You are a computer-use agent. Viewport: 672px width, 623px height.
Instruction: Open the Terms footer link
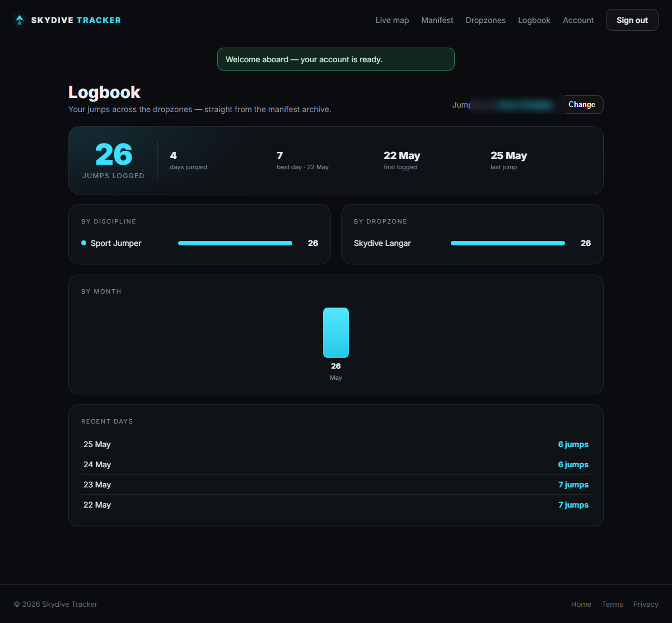tap(612, 604)
